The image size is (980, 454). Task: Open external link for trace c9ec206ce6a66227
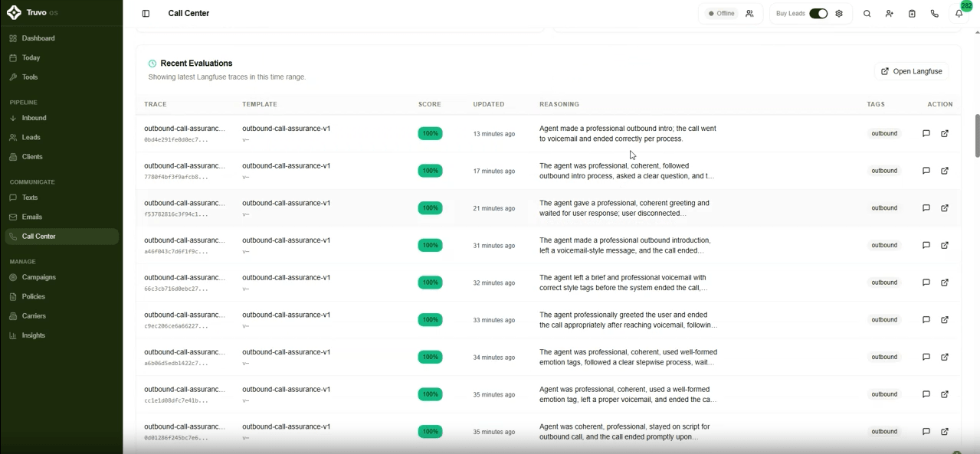point(945,320)
